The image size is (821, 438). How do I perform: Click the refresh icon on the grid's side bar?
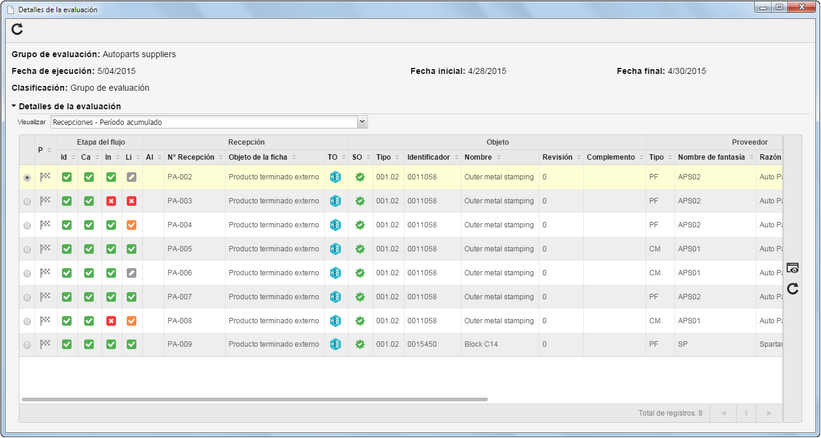coord(792,288)
